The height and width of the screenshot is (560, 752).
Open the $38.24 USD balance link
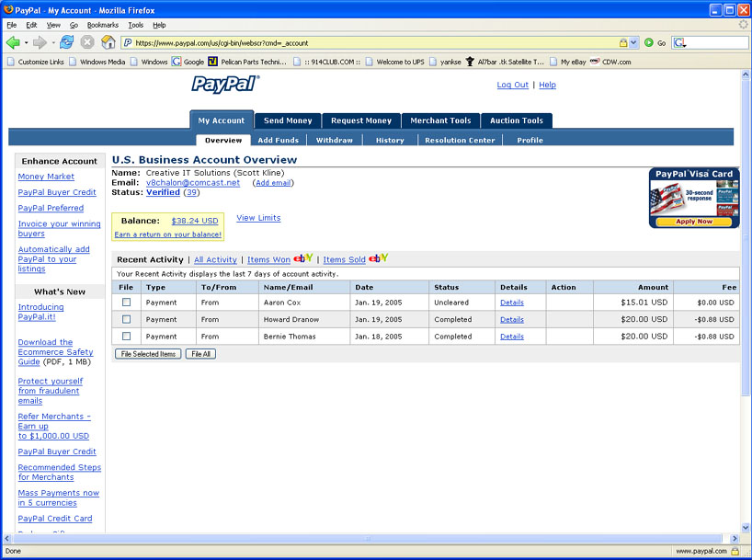point(195,221)
